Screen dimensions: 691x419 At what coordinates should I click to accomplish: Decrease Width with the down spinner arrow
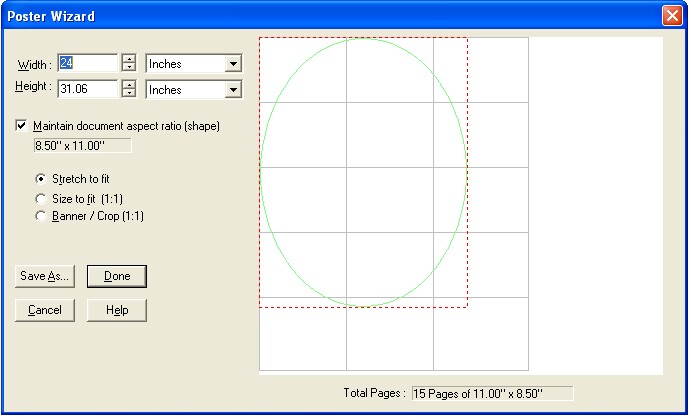(x=129, y=67)
